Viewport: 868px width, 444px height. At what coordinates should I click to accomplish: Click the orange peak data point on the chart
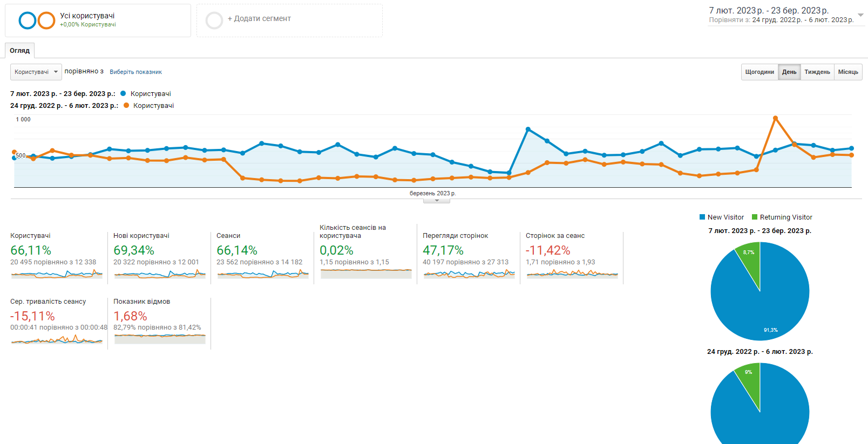coord(775,118)
